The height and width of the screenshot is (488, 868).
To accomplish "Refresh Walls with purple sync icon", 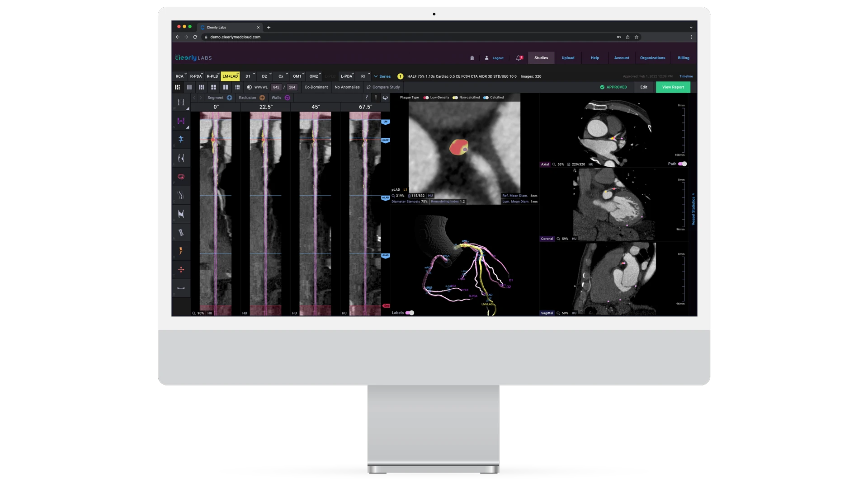I will click(287, 98).
